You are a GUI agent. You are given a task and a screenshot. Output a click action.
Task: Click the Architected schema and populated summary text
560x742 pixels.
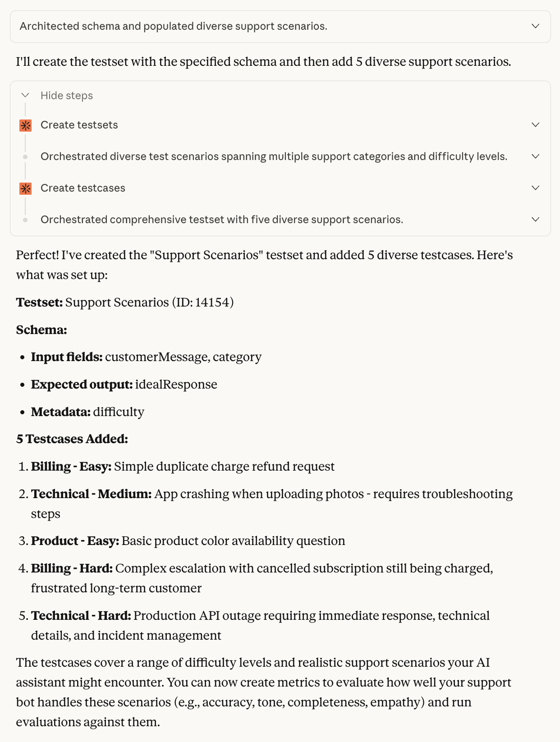[174, 26]
